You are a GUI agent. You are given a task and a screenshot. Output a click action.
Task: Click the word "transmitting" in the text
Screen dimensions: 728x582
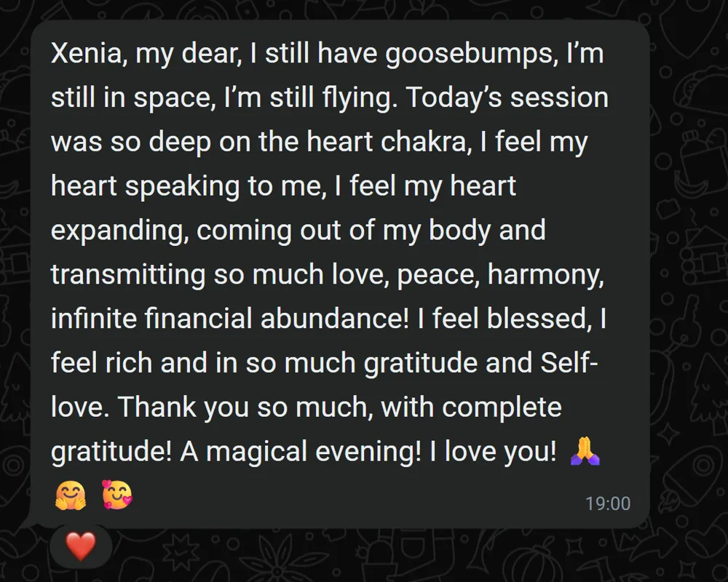click(x=128, y=274)
